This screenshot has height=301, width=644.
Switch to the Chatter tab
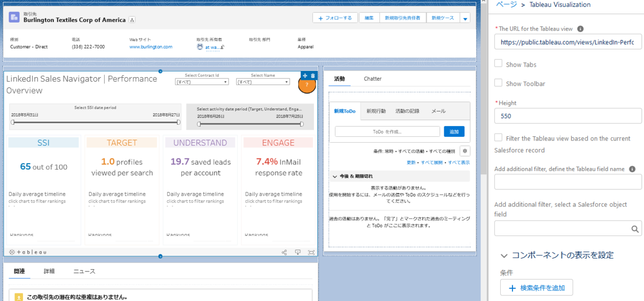point(372,79)
